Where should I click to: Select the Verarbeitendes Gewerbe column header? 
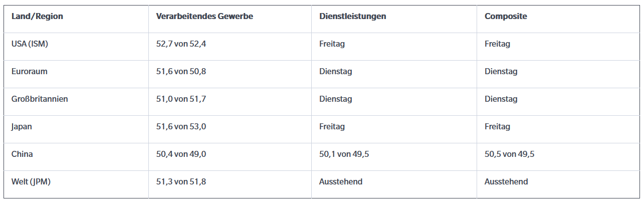point(204,17)
